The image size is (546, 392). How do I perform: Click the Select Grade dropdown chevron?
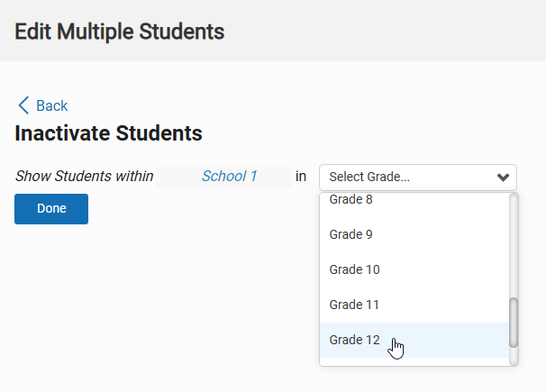tap(503, 178)
